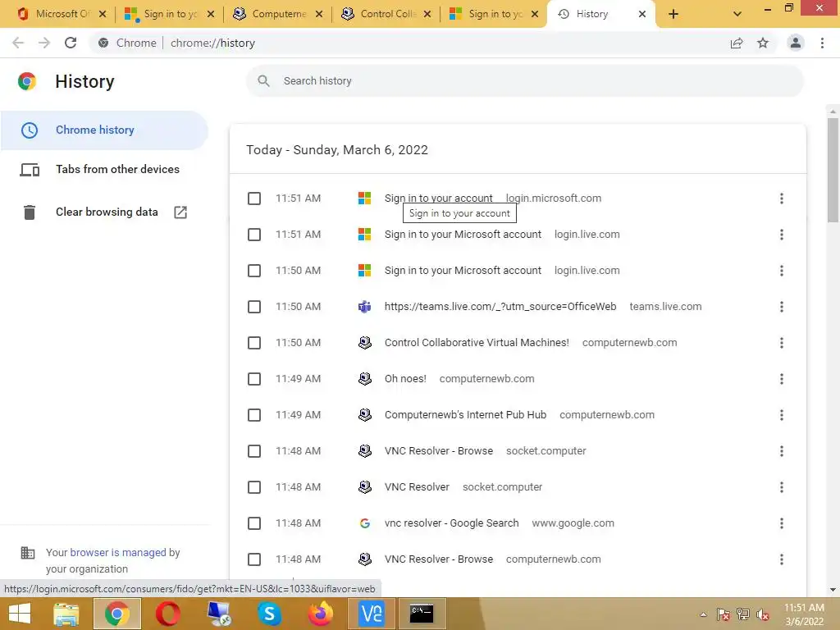Click the external link icon beside Clear browsing data

click(180, 212)
